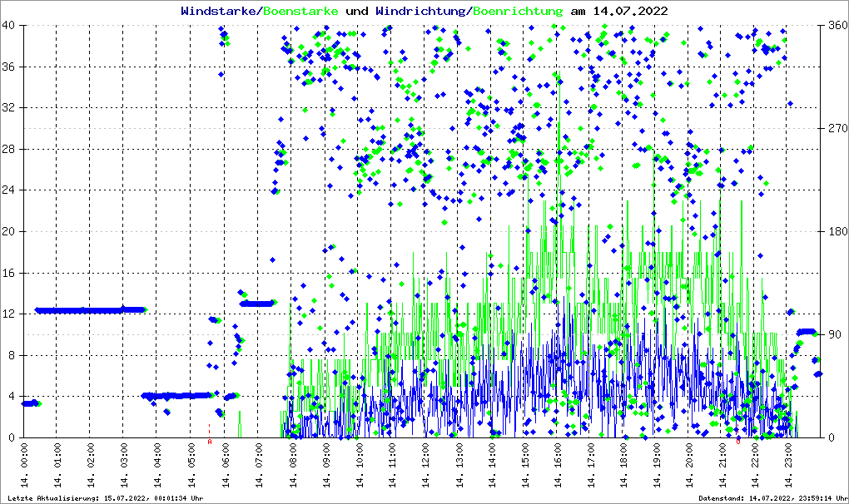
Task: Click the time label "14. 04:00"
Action: coord(157,465)
